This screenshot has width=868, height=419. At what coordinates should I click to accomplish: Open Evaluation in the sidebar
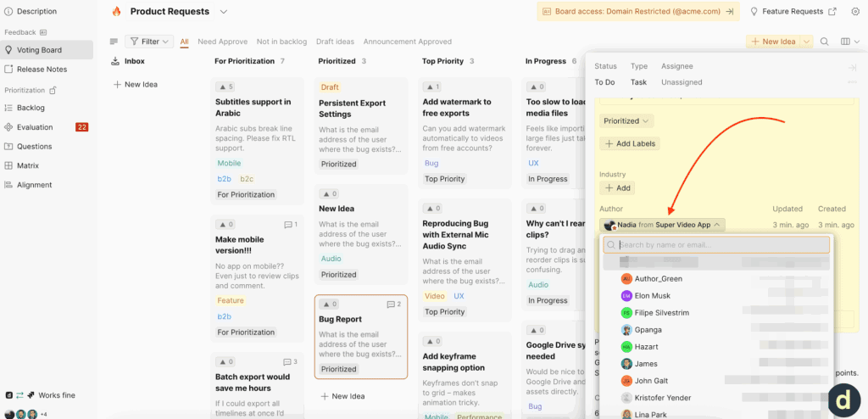(35, 127)
